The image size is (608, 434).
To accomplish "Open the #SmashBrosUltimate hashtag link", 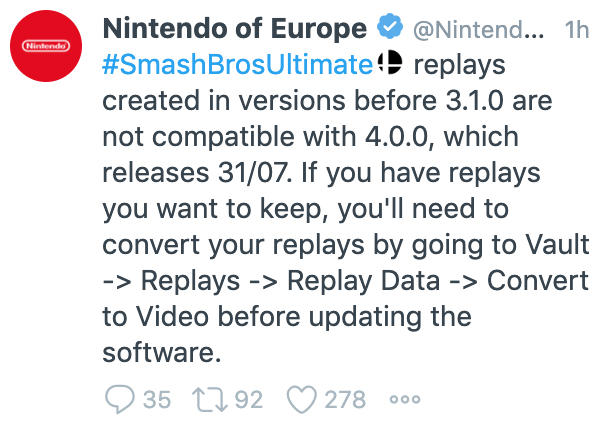I will [239, 65].
